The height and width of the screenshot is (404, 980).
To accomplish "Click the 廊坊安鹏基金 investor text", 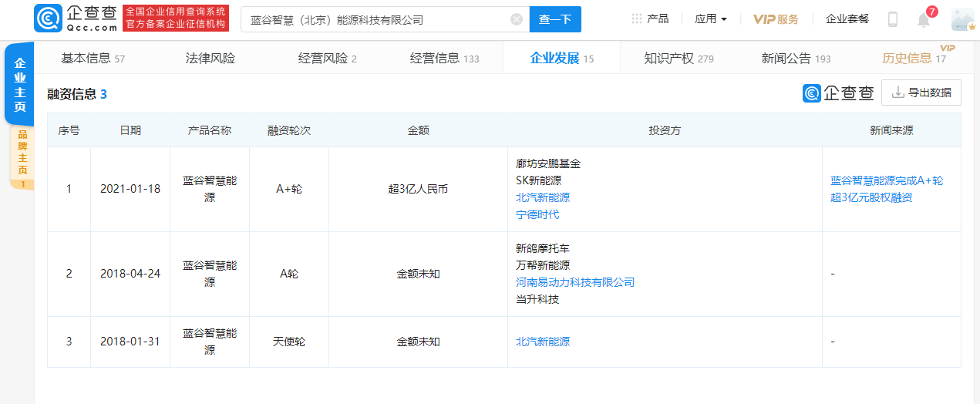I will pos(548,163).
